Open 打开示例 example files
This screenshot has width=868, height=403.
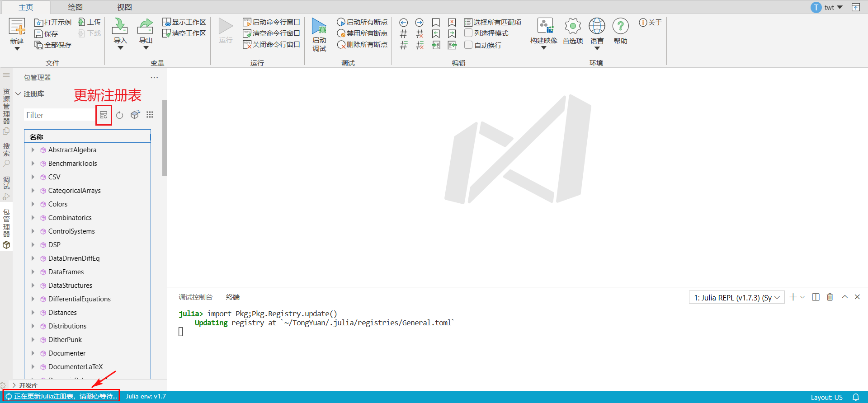53,22
